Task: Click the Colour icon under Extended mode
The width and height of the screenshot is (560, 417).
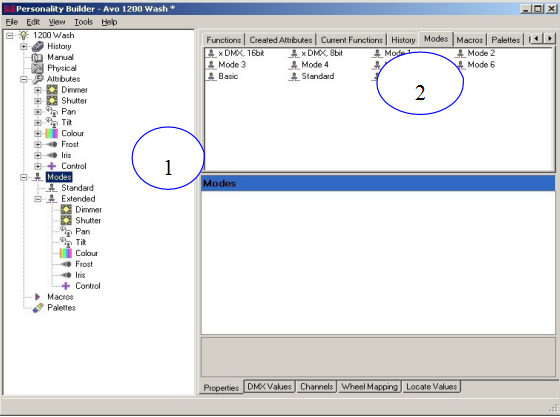Action: 66,253
